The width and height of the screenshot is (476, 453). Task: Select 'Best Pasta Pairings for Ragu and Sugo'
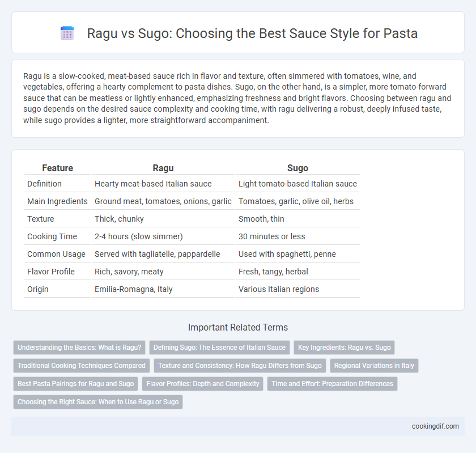point(75,384)
